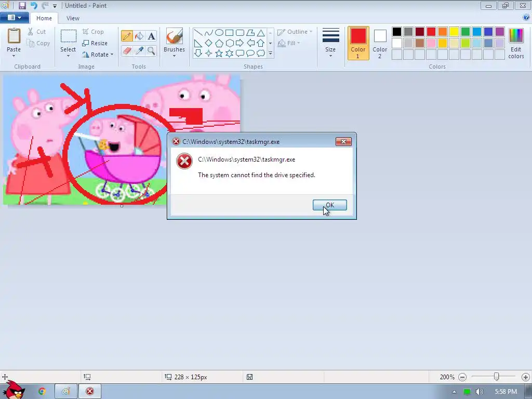Expand the Brushes dropdown arrow

click(x=175, y=56)
